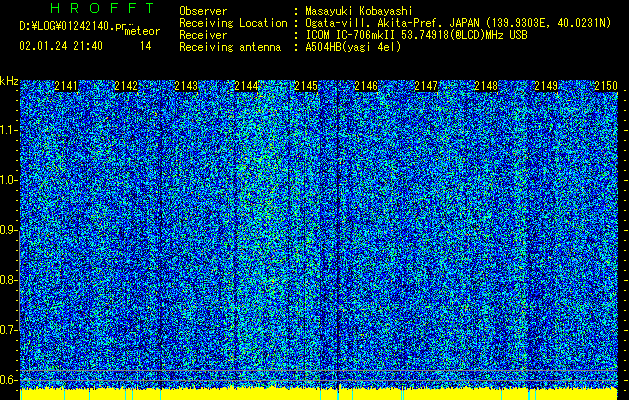
Task: Click the 0.7 kHz axis tick label
Action: click(x=8, y=330)
